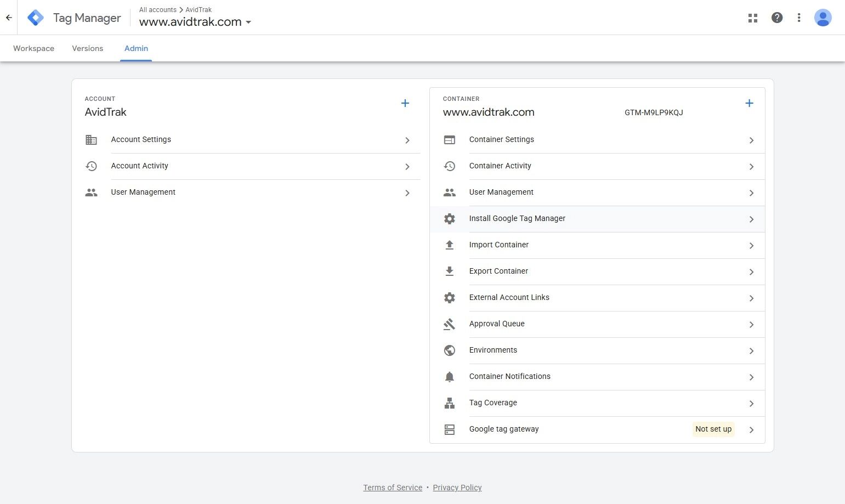Image resolution: width=845 pixels, height=504 pixels.
Task: Open the three-dot more options menu
Action: [799, 18]
